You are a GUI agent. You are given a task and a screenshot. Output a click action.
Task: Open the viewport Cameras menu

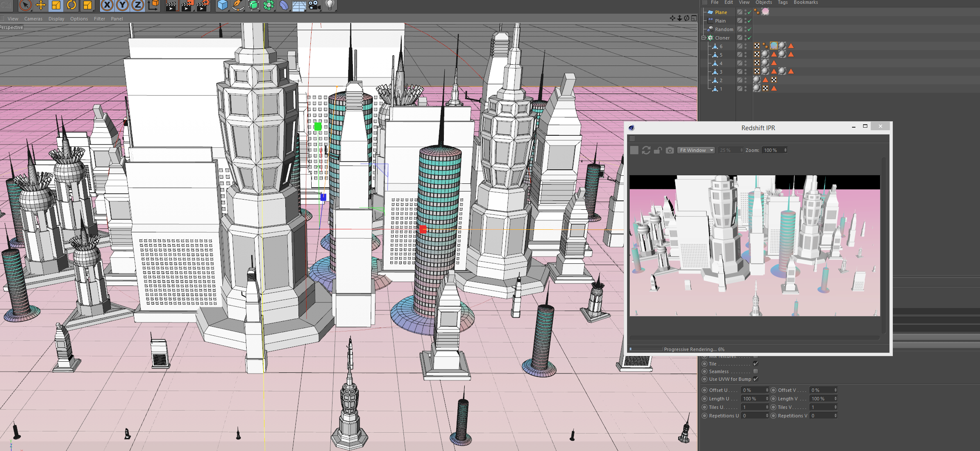(x=33, y=19)
